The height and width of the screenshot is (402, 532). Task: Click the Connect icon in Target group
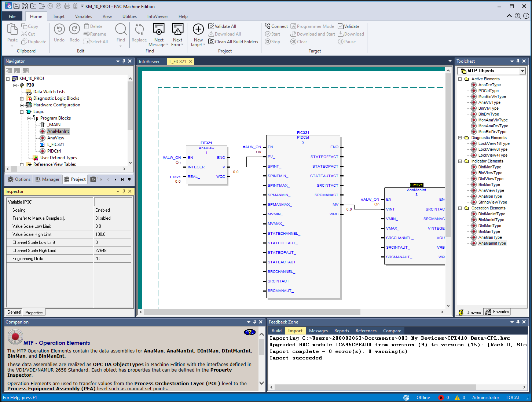[268, 26]
